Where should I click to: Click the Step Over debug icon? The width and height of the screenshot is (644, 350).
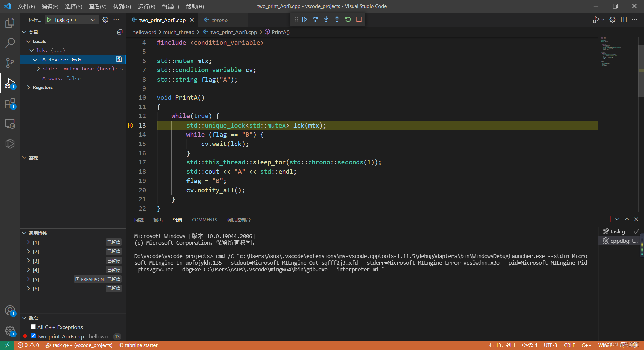315,19
